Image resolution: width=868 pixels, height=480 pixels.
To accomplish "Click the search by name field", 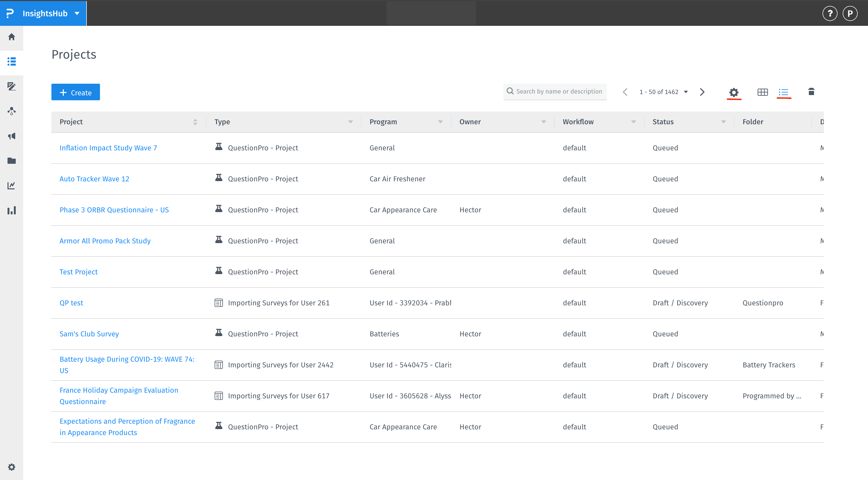I will [559, 91].
